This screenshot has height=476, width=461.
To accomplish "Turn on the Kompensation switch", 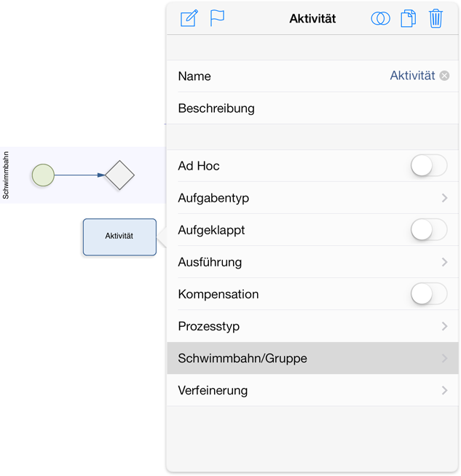I will [429, 294].
